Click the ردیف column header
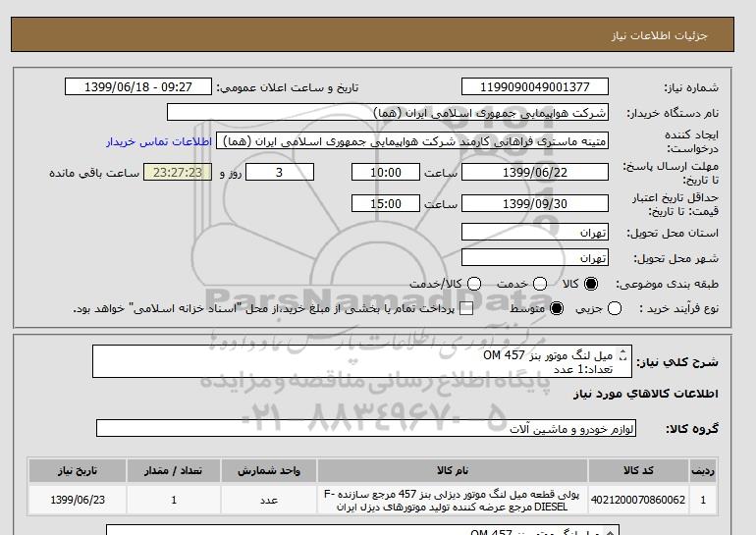 pos(703,471)
